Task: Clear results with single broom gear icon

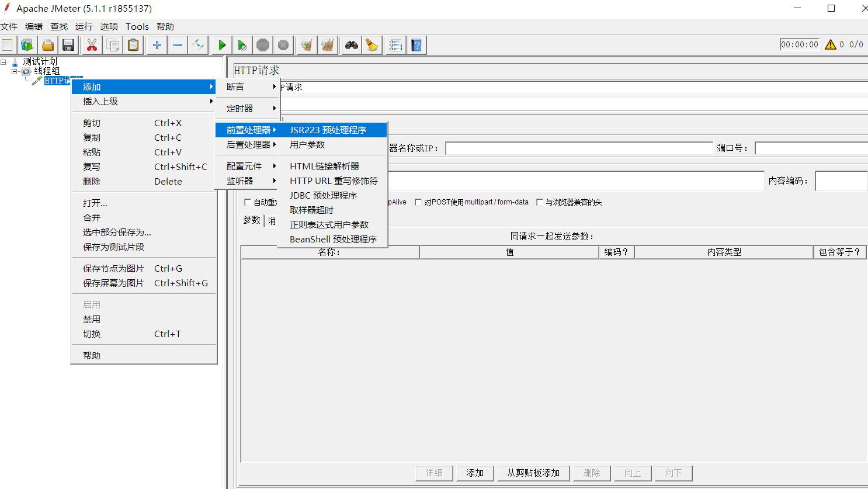Action: pyautogui.click(x=307, y=45)
